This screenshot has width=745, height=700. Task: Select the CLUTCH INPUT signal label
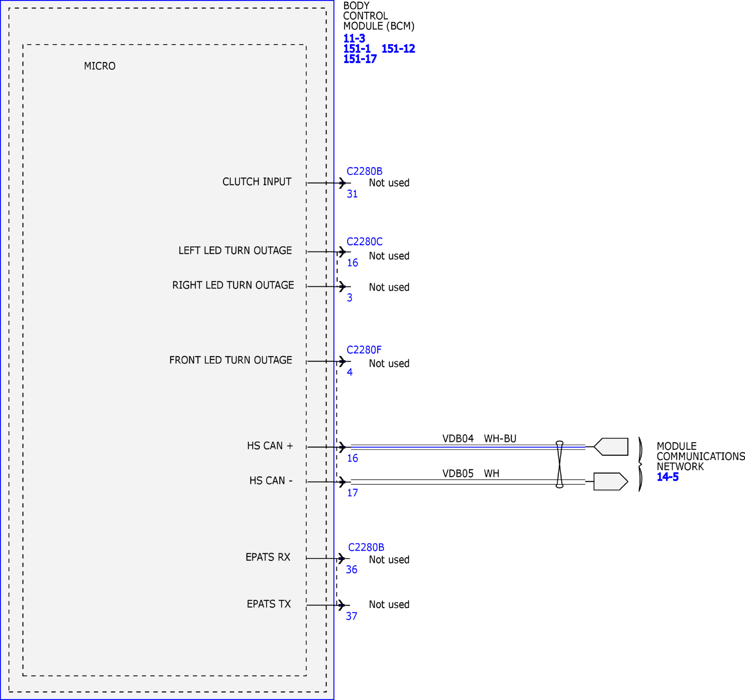257,182
